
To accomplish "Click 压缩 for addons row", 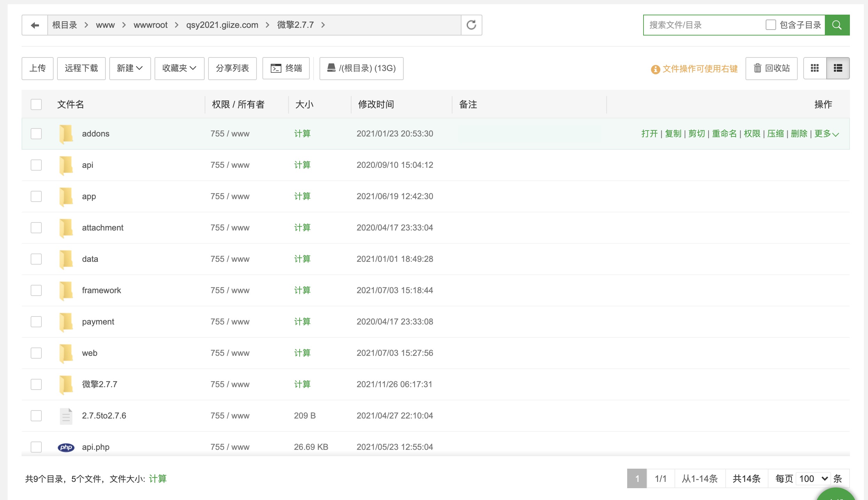I will (x=776, y=134).
